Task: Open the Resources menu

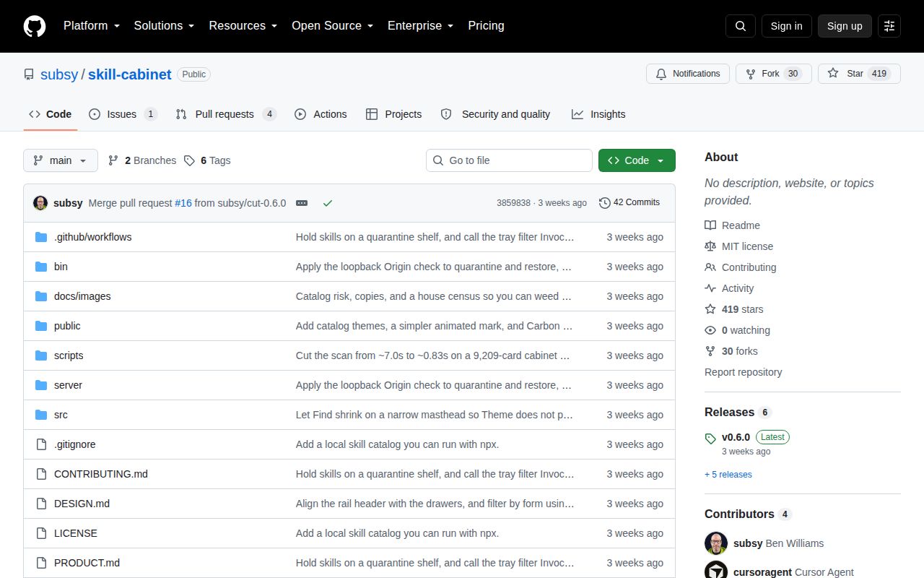Action: [x=243, y=26]
